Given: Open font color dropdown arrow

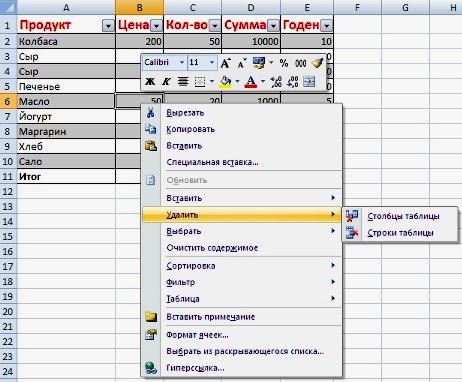Looking at the screenshot, I should click(x=263, y=81).
